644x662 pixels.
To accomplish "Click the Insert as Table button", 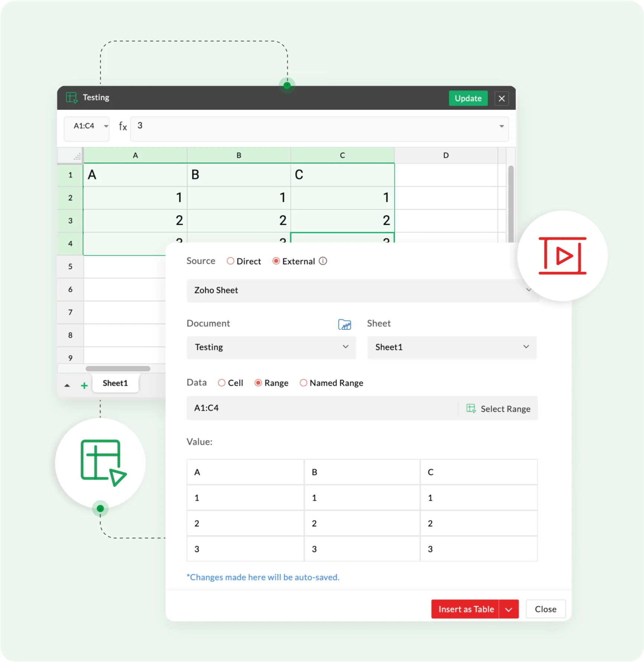I will [x=465, y=609].
